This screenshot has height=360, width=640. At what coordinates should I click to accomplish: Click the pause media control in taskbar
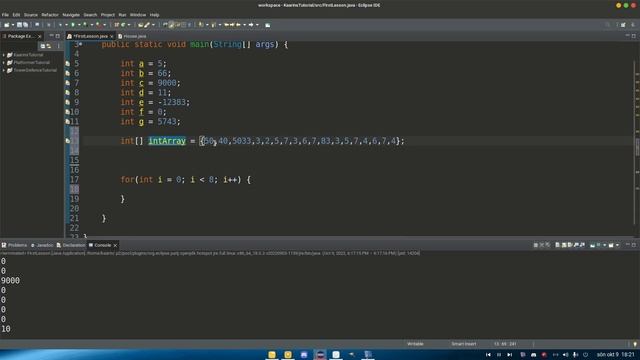[499, 355]
